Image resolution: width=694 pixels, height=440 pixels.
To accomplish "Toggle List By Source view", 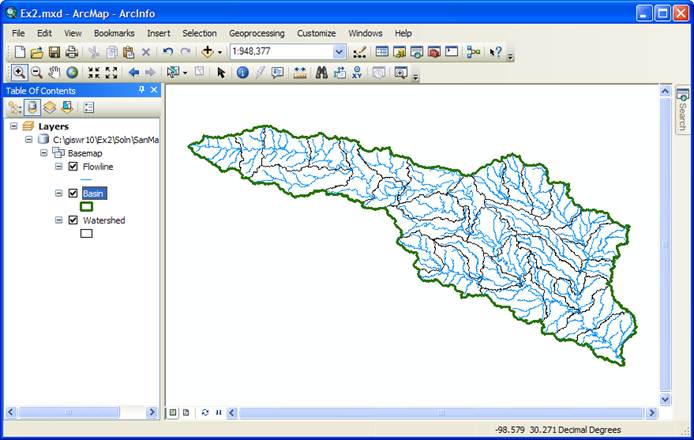I will [32, 107].
